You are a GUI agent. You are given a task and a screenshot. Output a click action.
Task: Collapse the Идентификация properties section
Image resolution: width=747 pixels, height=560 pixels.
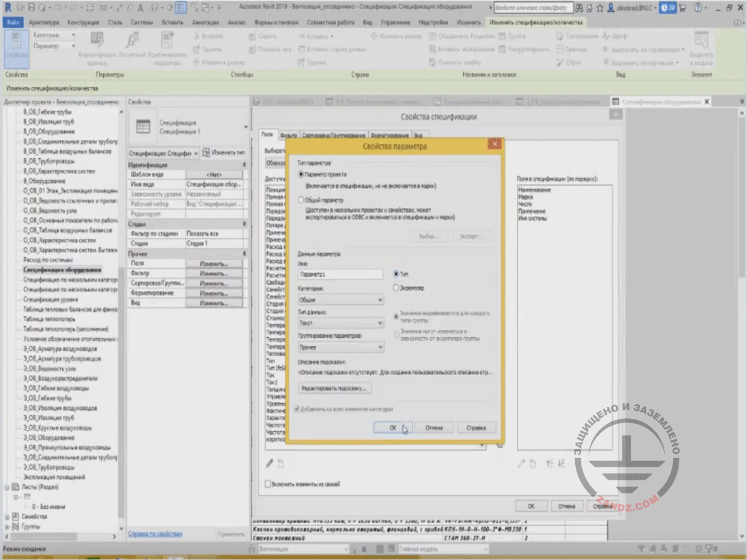tap(243, 165)
